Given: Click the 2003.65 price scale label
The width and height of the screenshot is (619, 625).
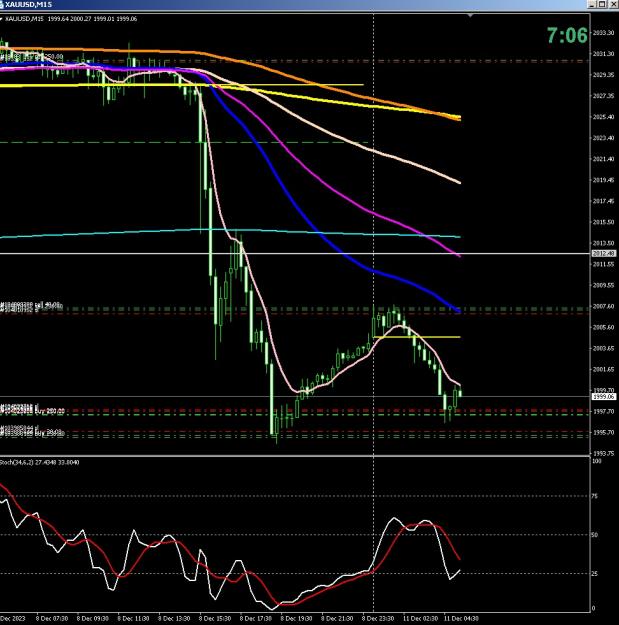Looking at the screenshot, I should click(603, 348).
